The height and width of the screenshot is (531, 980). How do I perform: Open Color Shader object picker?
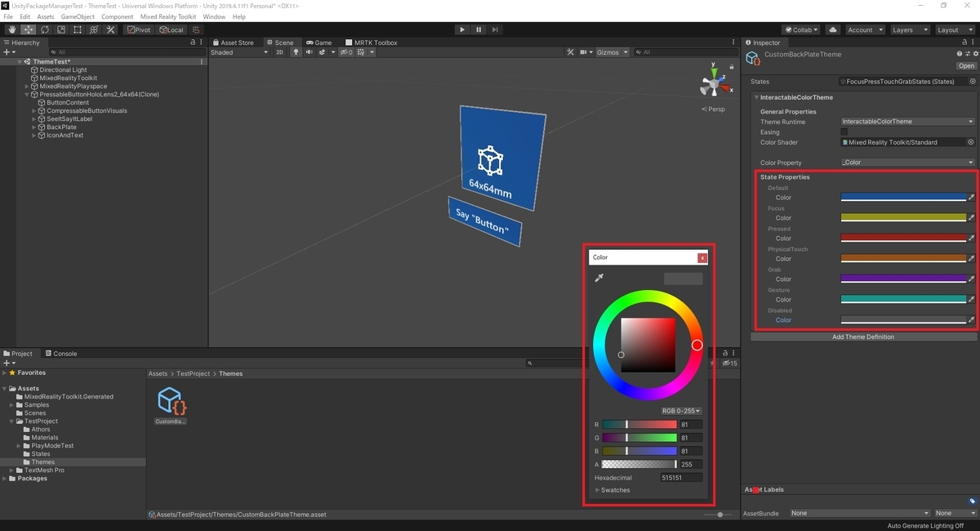[971, 142]
